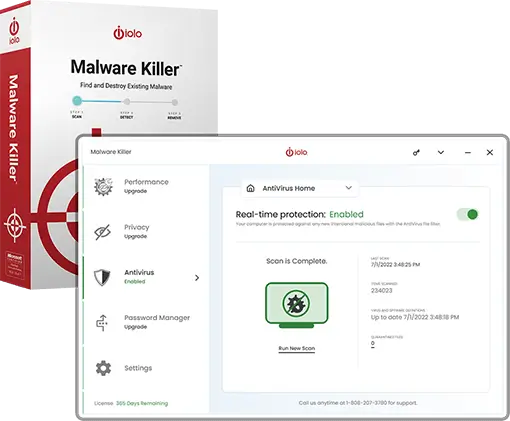Click the Remove step dot on the box

(x=175, y=102)
